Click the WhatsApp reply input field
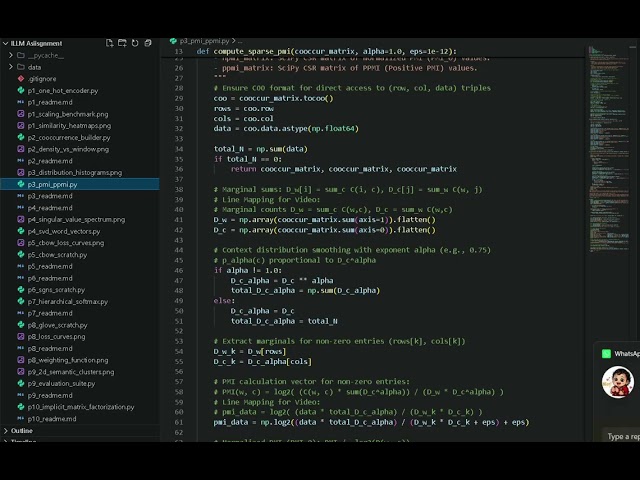This screenshot has width=640, height=480. tap(621, 435)
